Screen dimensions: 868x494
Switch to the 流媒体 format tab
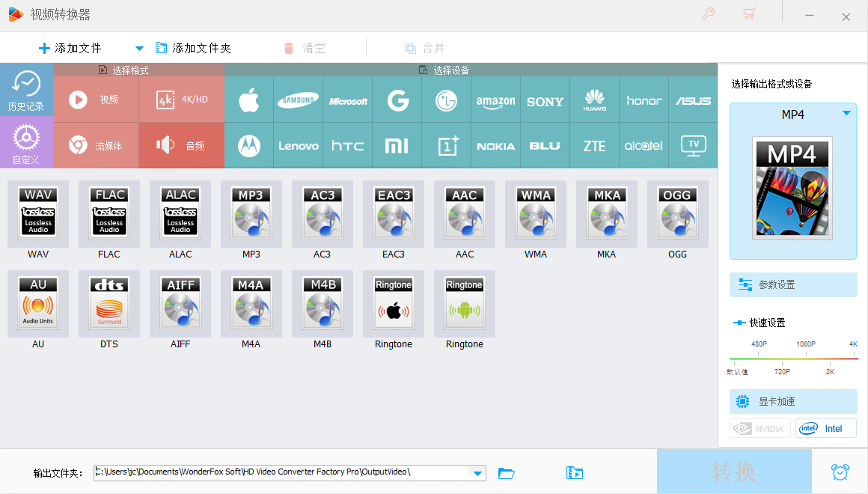[96, 146]
